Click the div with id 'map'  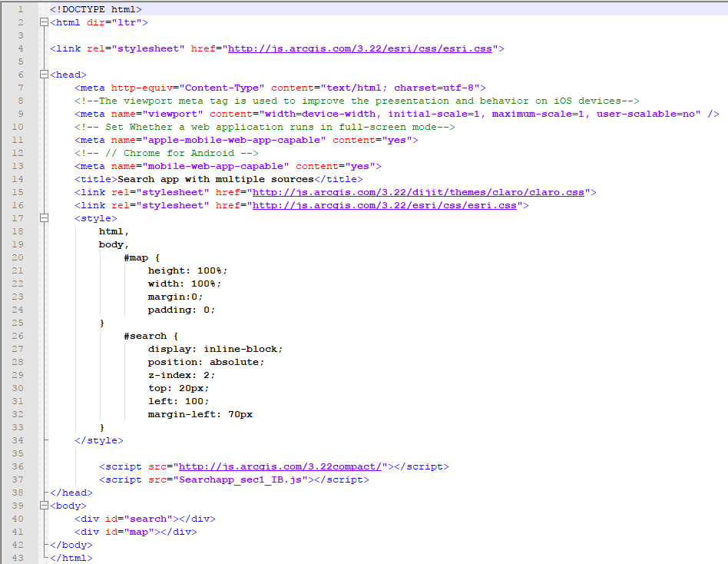(x=136, y=532)
